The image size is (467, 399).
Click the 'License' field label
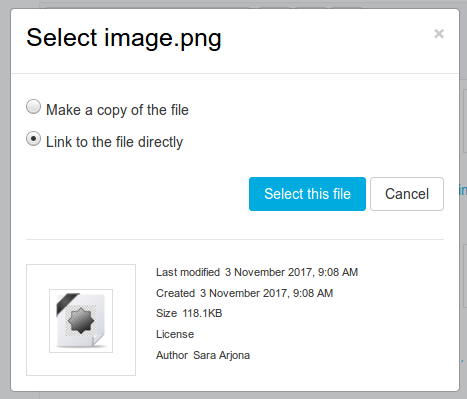(175, 334)
